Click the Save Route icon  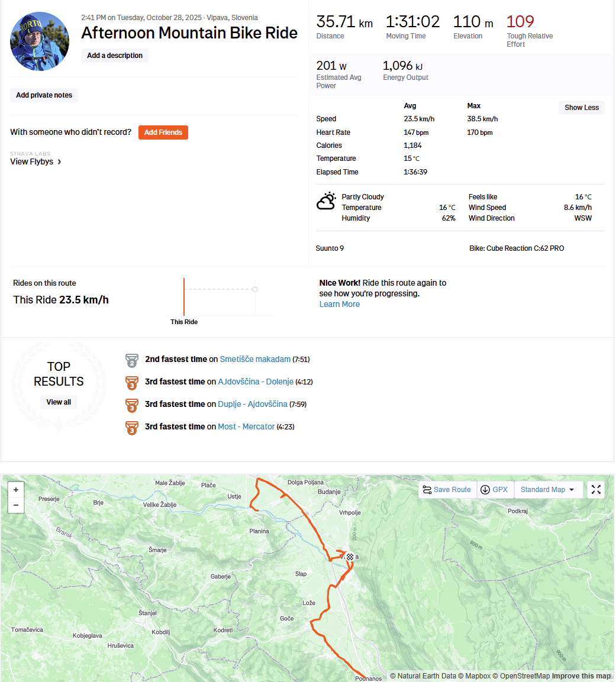pos(427,490)
